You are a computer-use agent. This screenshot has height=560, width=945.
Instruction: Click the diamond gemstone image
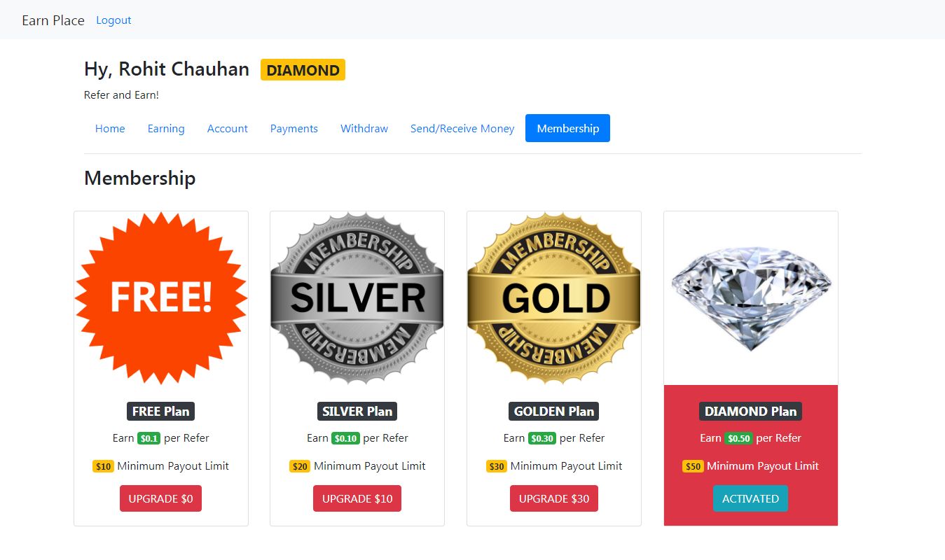pos(751,298)
